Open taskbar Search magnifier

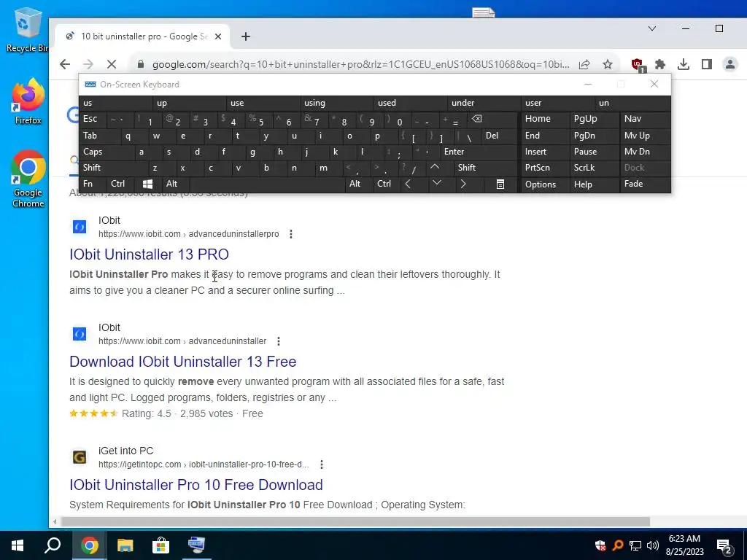pyautogui.click(x=53, y=545)
